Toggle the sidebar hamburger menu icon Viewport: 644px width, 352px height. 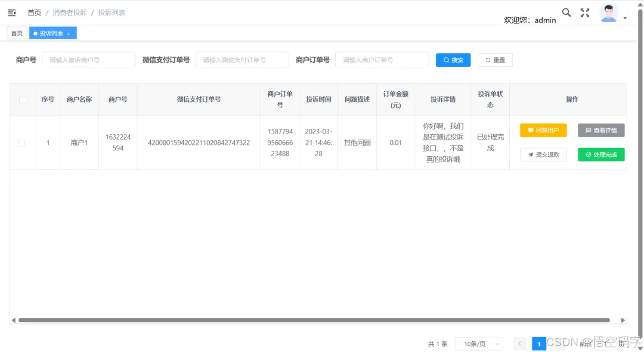point(12,13)
